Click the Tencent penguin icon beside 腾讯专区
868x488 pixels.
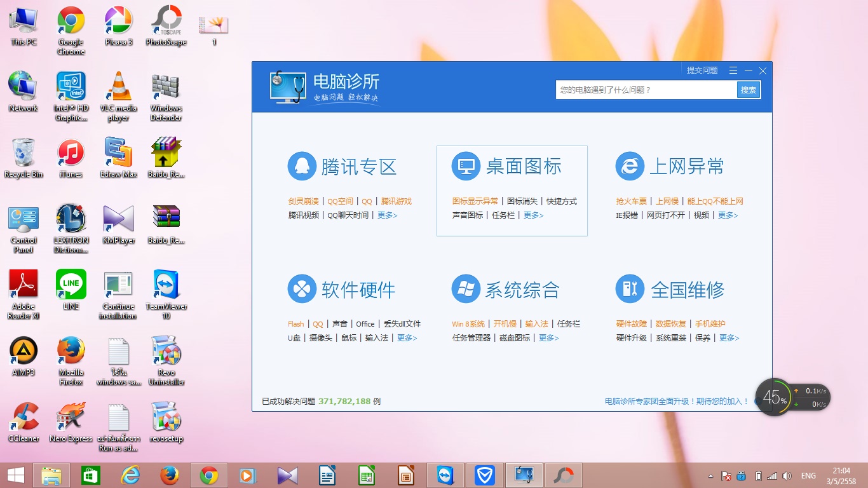click(302, 166)
